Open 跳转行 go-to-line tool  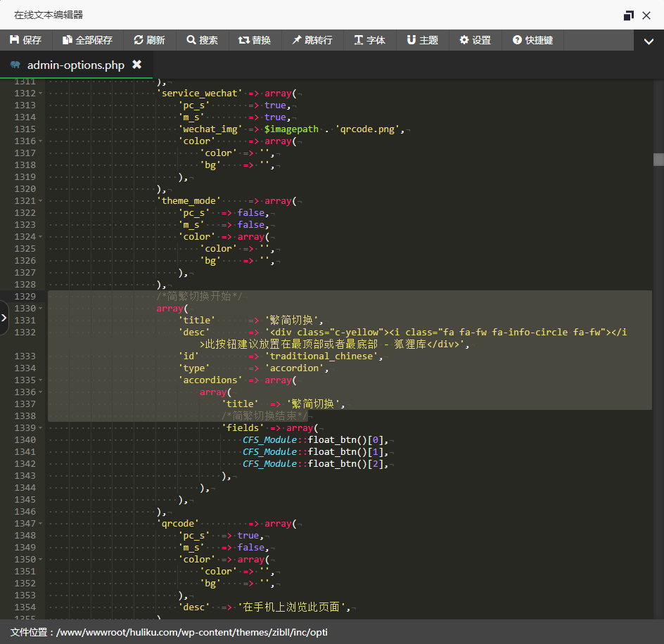pyautogui.click(x=312, y=40)
